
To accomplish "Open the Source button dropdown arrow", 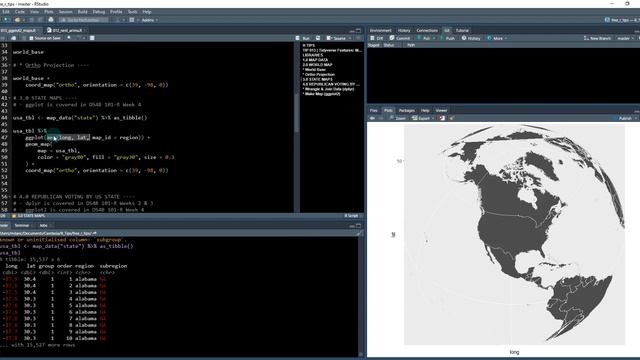I will click(350, 38).
